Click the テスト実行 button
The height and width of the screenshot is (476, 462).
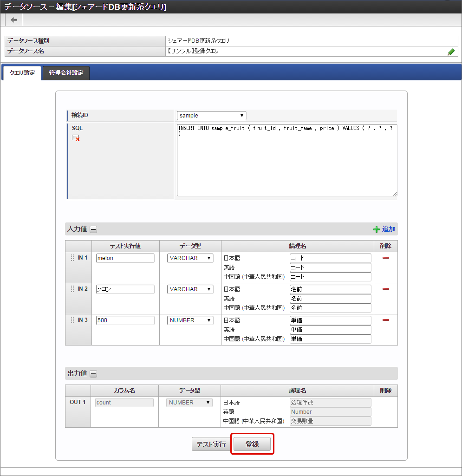point(211,444)
